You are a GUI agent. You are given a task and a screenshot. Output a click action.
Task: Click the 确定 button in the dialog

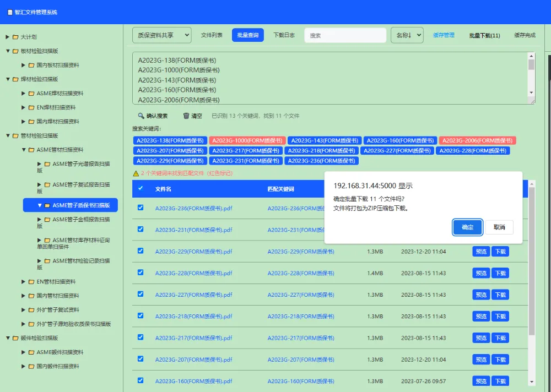[x=467, y=227]
